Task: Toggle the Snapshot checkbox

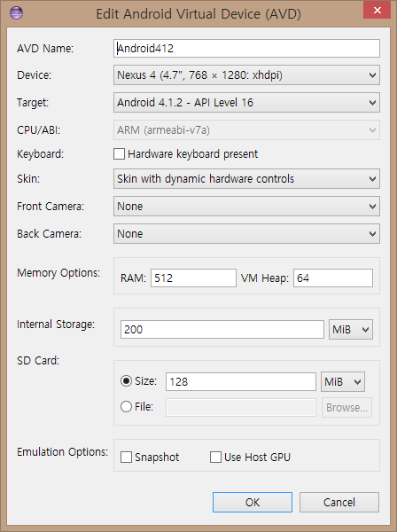Action: [x=126, y=457]
